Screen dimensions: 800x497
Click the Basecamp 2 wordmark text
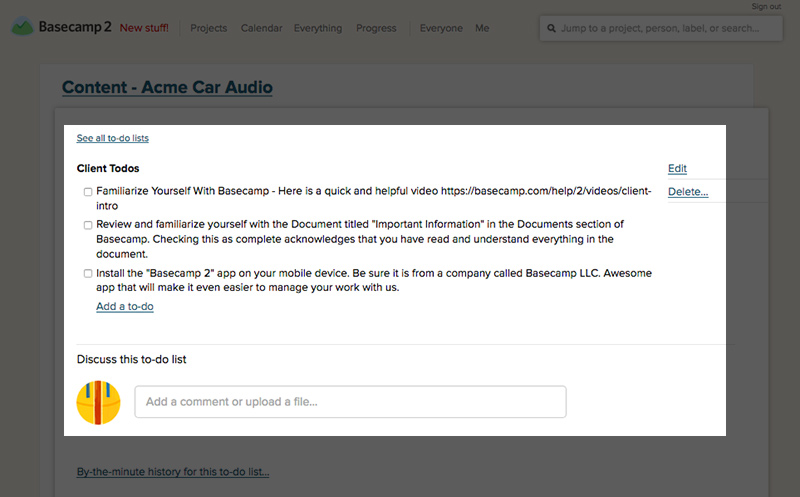tap(75, 27)
